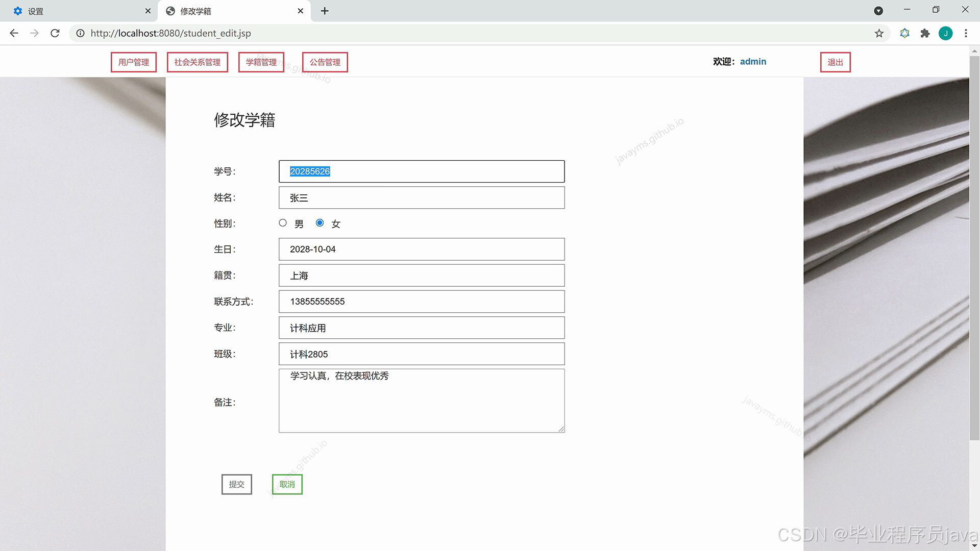Reload the student edit page
This screenshot has height=551, width=980.
tap(55, 33)
